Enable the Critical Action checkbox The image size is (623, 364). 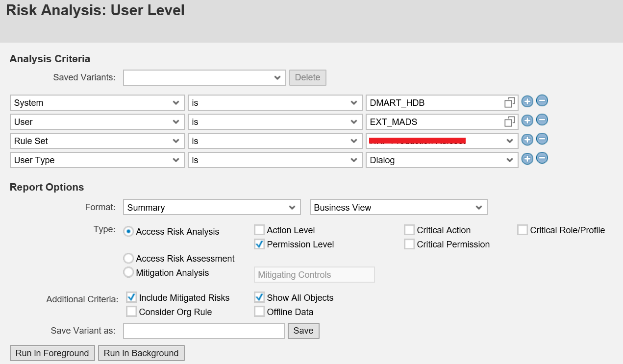click(x=409, y=230)
